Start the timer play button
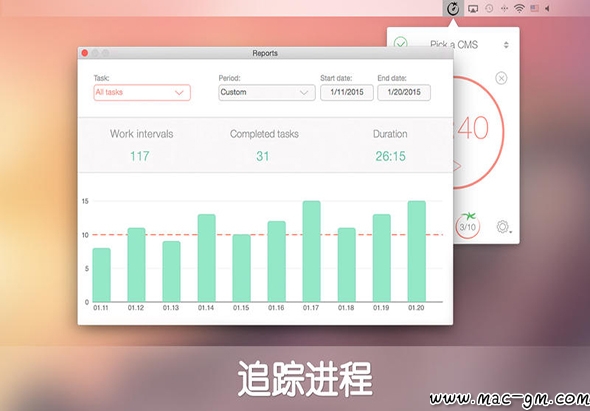 (457, 166)
